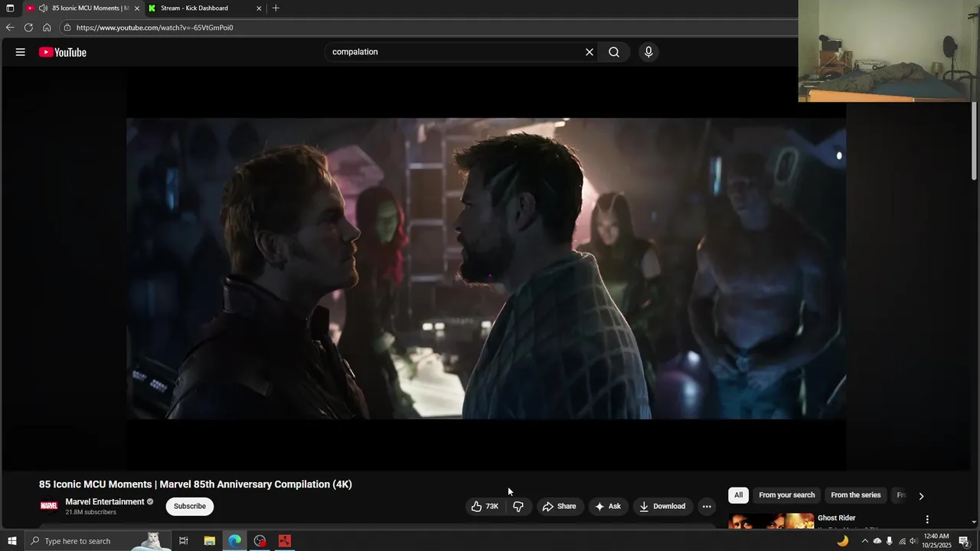
Task: Open the OneDrive cloud tray icon
Action: pyautogui.click(x=877, y=541)
